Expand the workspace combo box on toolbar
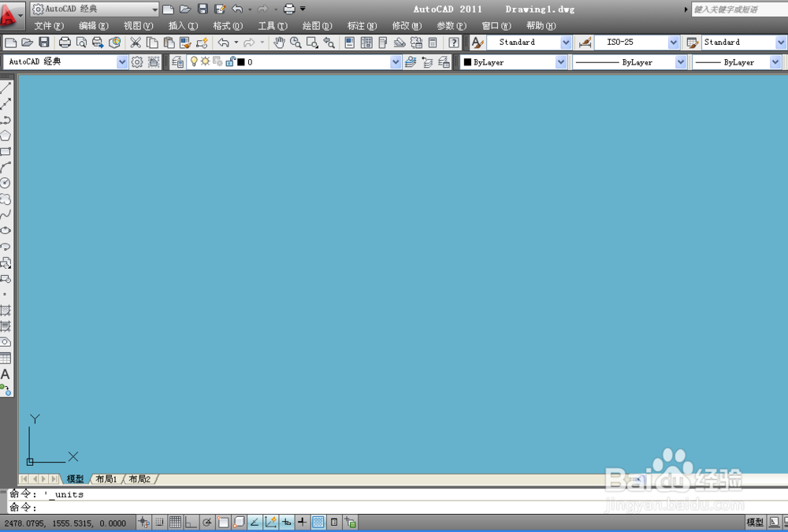Screen dimensions: 788x532 tap(122, 61)
